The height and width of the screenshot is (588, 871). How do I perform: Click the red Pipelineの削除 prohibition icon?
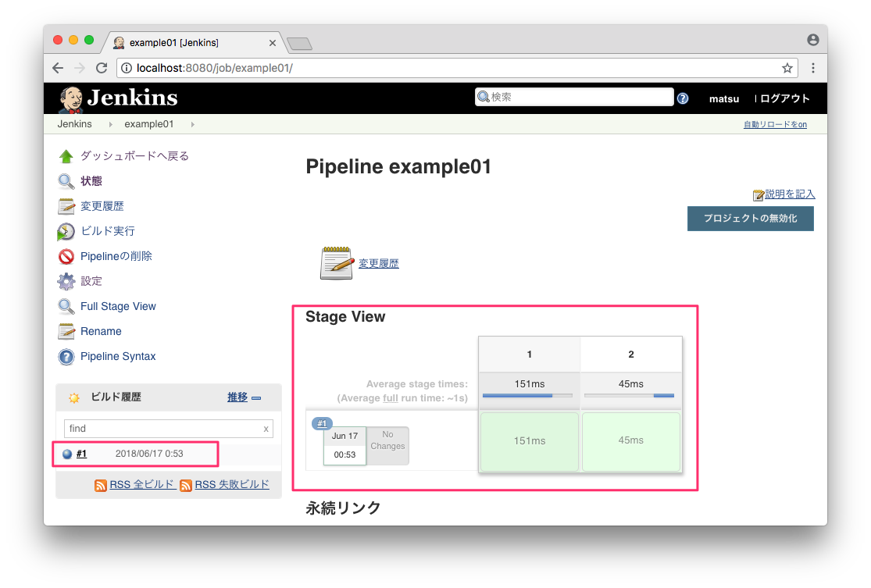click(x=66, y=257)
